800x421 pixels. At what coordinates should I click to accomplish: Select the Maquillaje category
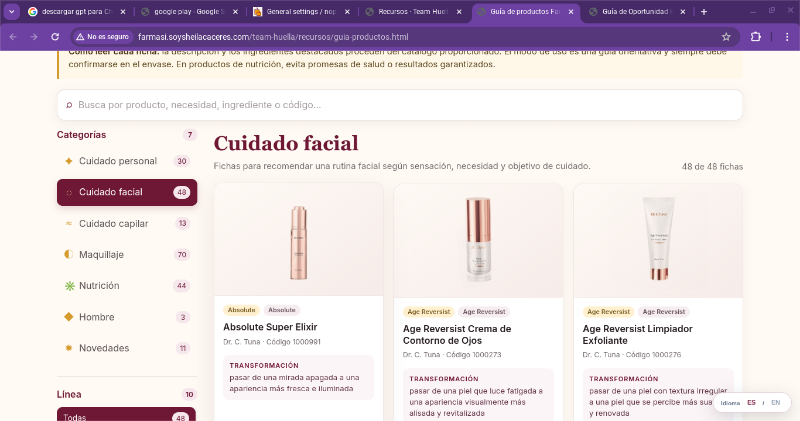(127, 255)
